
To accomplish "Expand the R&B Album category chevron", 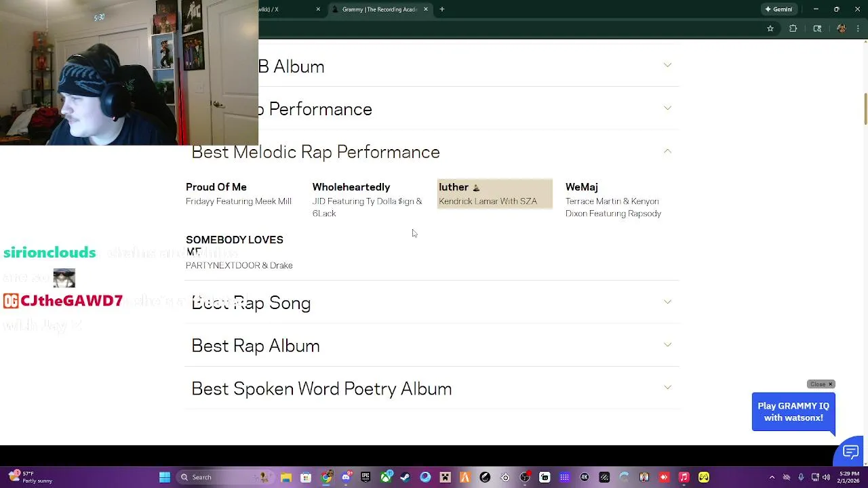I will (x=667, y=66).
